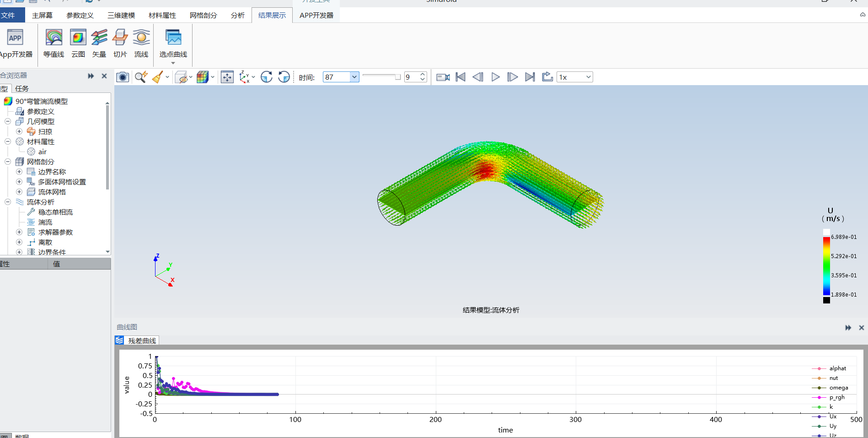This screenshot has height=438, width=868.
Task: Collapse the 曲线图 panel with double-arrow
Action: pos(848,328)
